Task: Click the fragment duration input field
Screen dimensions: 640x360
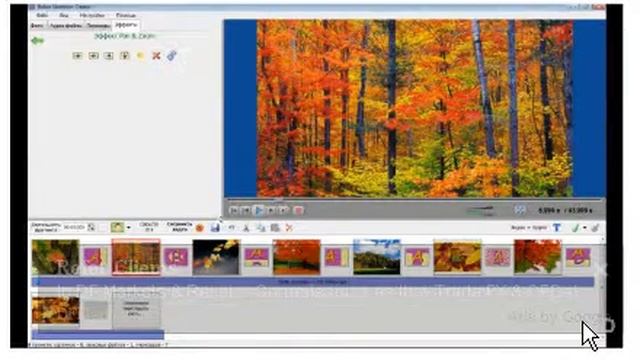Action: point(74,227)
